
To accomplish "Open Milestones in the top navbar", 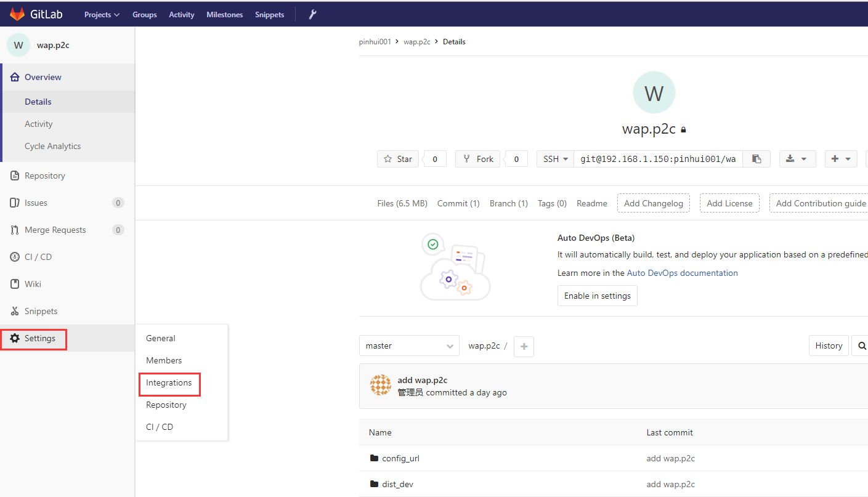I will [225, 14].
